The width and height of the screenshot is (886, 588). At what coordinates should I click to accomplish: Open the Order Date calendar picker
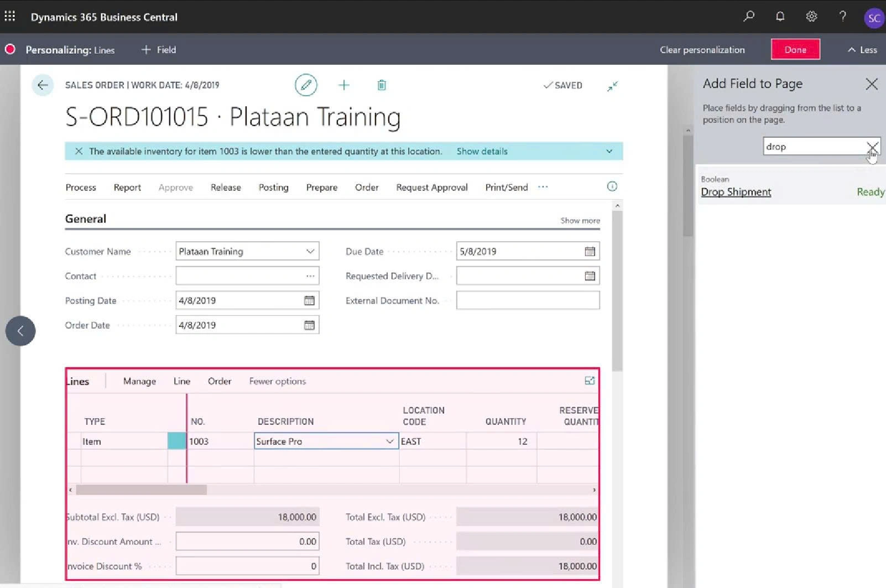click(x=309, y=325)
